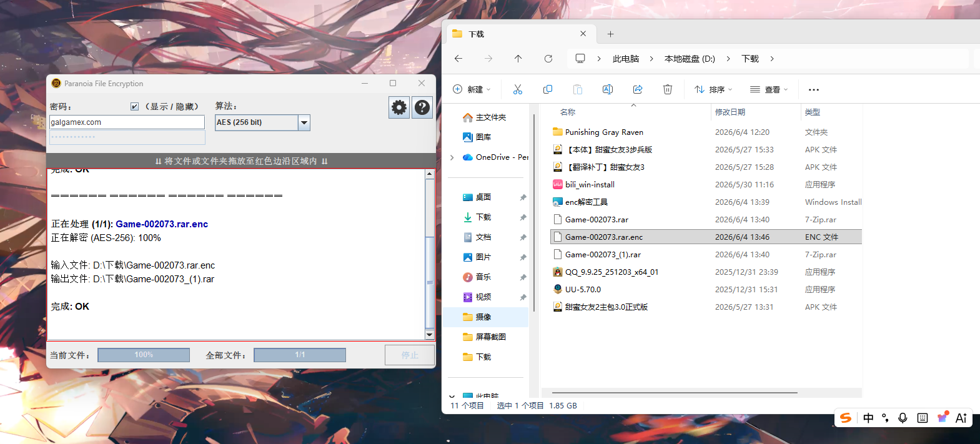Expand chevron after 本地磁盘 (D:) in address bar
The image size is (980, 444).
pyautogui.click(x=728, y=59)
